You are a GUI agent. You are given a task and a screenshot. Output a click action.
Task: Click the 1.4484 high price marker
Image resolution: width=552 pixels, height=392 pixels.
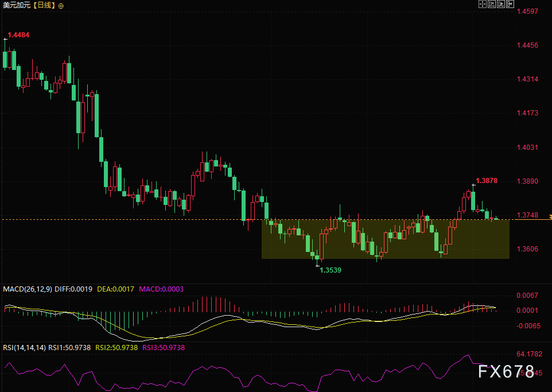(x=18, y=35)
